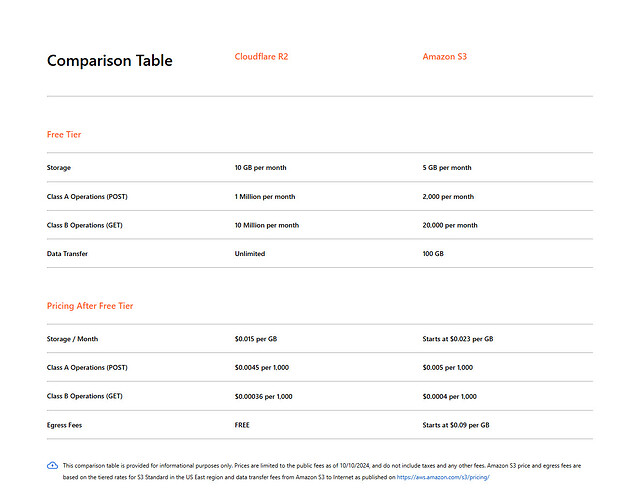Viewport: 644px width, 500px height.
Task: Click the FREE egress fees value
Action: (242, 425)
